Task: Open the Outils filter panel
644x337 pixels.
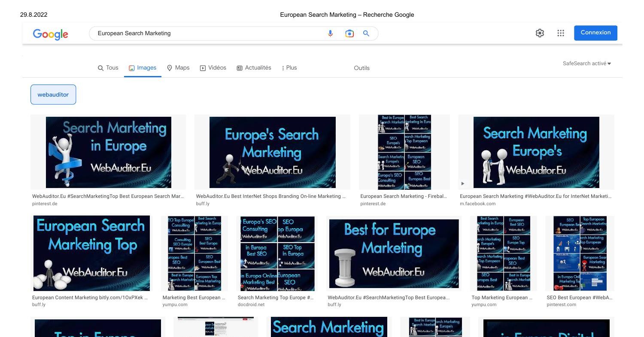Action: pos(361,68)
